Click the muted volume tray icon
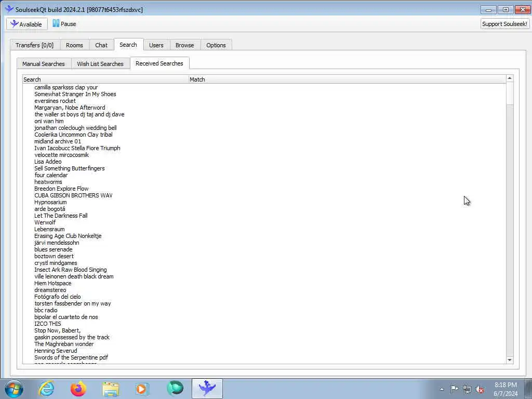This screenshot has width=532, height=399. (480, 389)
